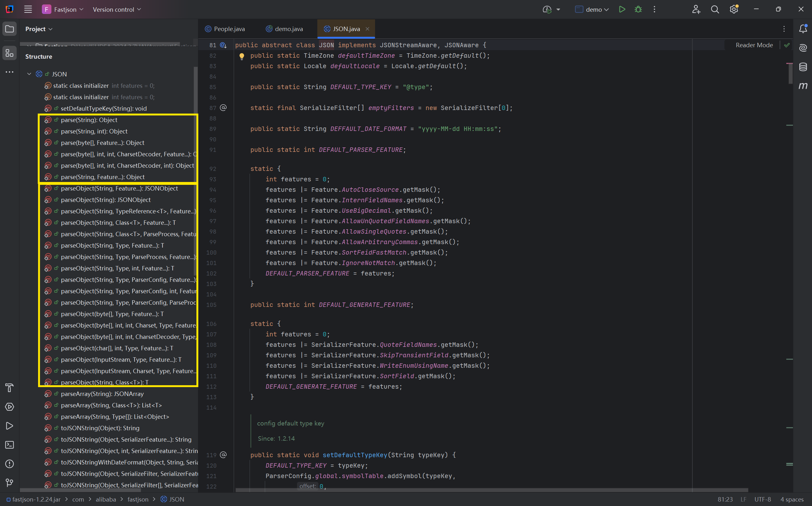Viewport: 812px width, 506px height.
Task: Open Code With Me collaboration icon
Action: tap(696, 10)
